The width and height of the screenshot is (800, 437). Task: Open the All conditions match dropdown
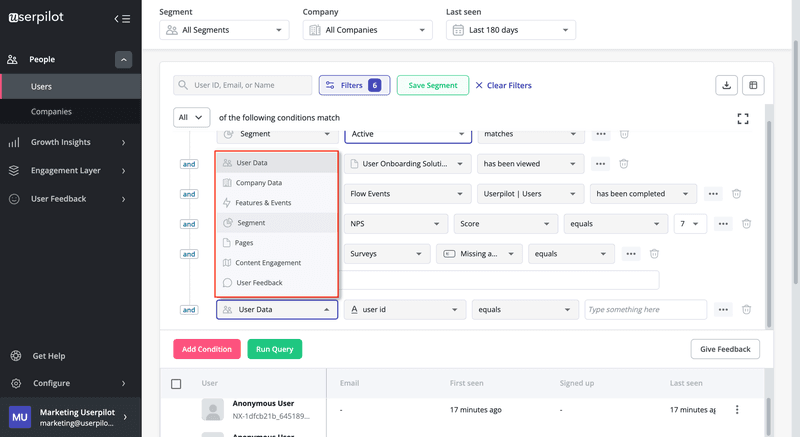click(x=191, y=117)
